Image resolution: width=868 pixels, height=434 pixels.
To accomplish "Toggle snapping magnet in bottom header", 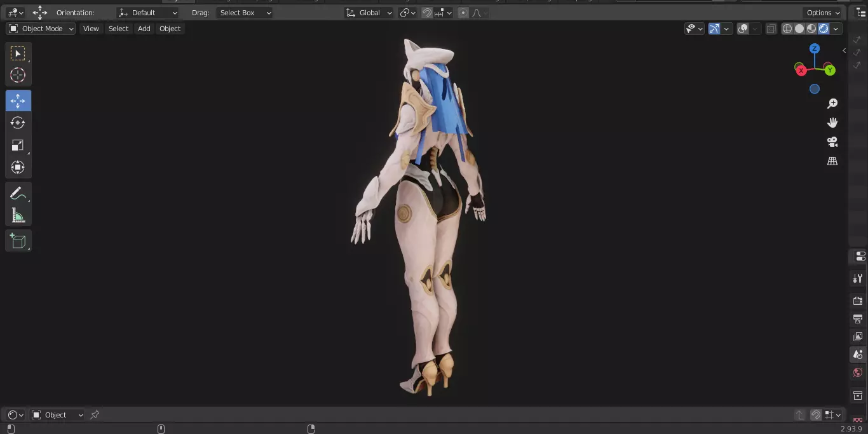I will [x=816, y=415].
